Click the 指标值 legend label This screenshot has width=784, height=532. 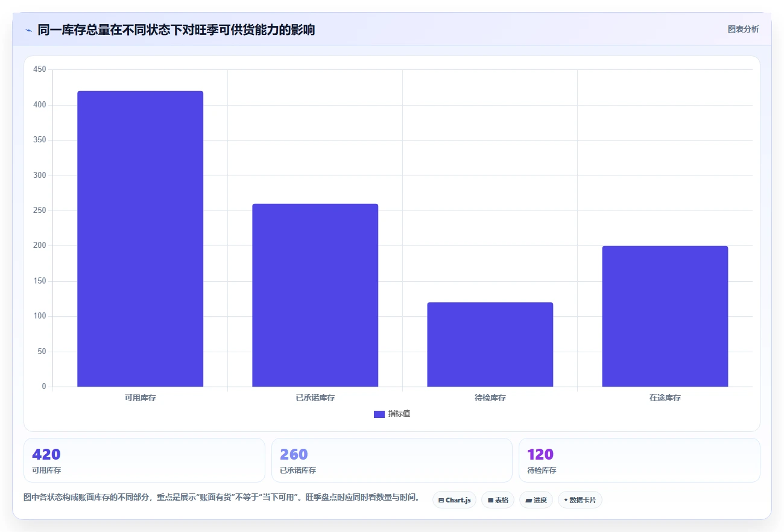(x=399, y=414)
